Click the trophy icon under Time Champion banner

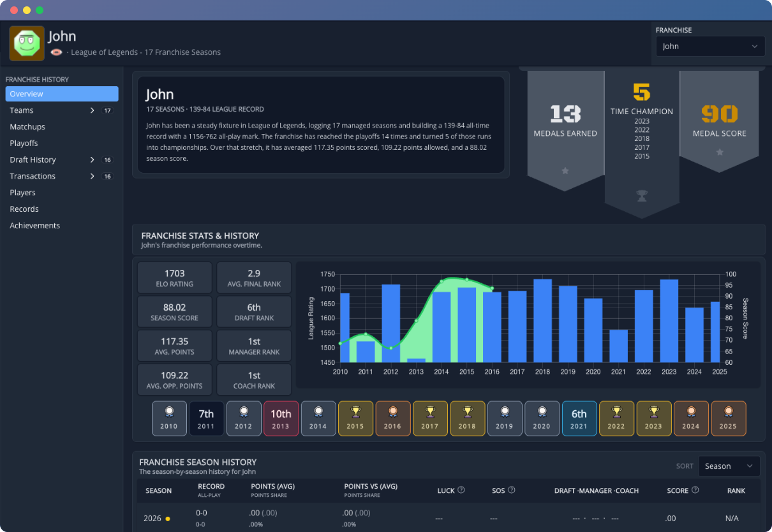click(x=642, y=196)
